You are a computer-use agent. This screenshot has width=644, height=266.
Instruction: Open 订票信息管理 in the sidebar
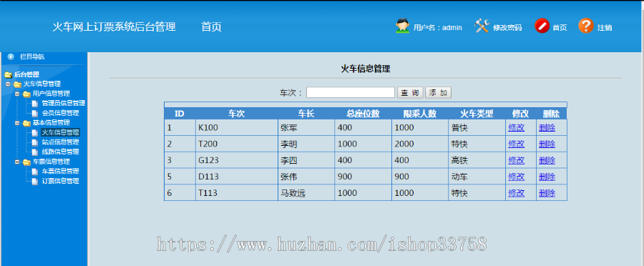pyautogui.click(x=60, y=181)
